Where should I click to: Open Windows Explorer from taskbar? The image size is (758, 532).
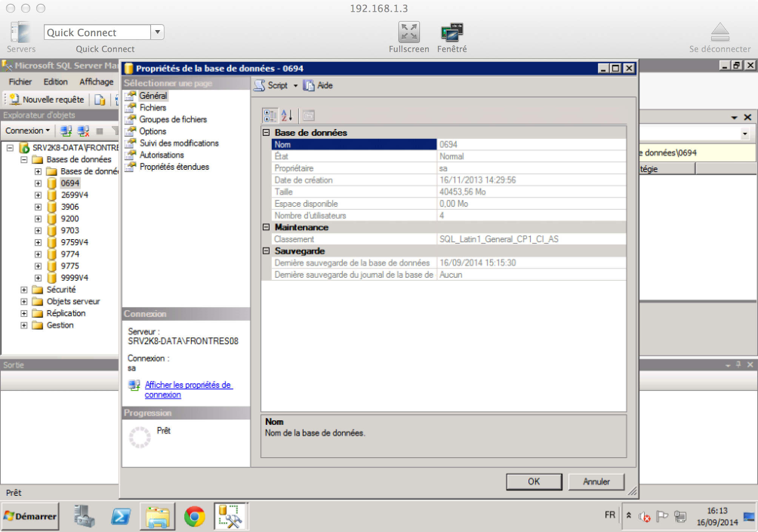click(x=158, y=516)
